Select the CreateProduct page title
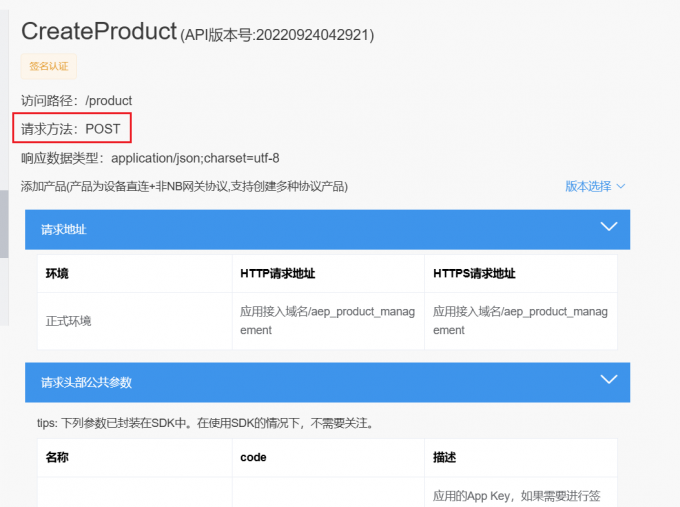The width and height of the screenshot is (680, 507). (99, 31)
